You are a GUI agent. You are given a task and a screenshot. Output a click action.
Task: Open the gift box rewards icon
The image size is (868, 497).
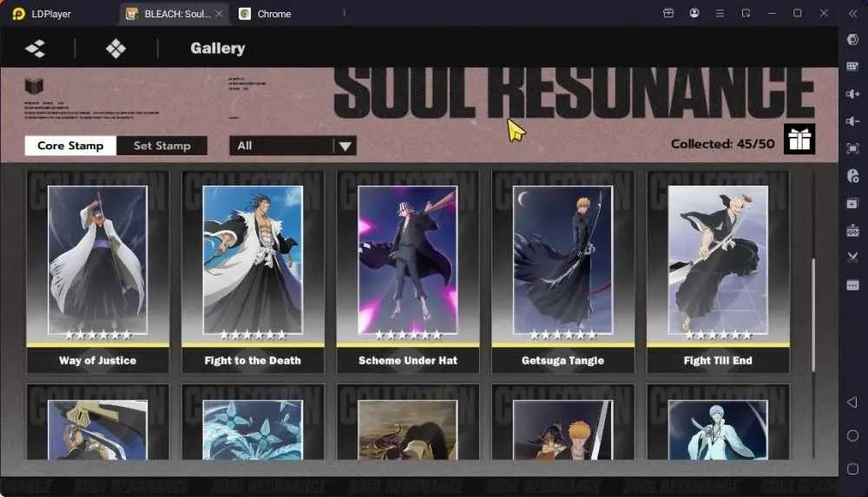[799, 139]
